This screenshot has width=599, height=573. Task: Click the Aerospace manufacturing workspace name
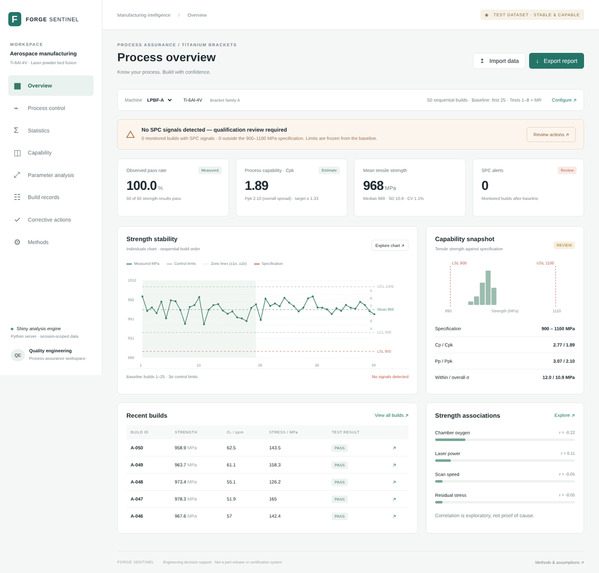click(x=43, y=53)
